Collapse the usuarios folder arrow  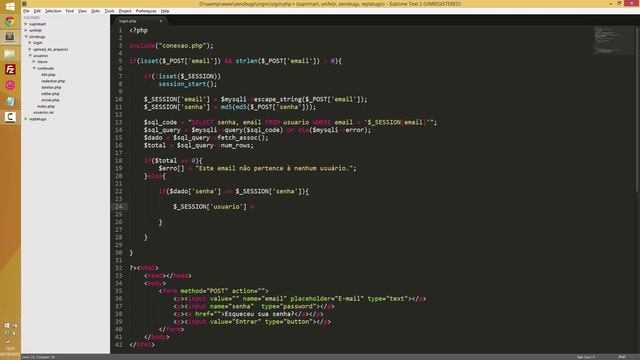(30, 56)
